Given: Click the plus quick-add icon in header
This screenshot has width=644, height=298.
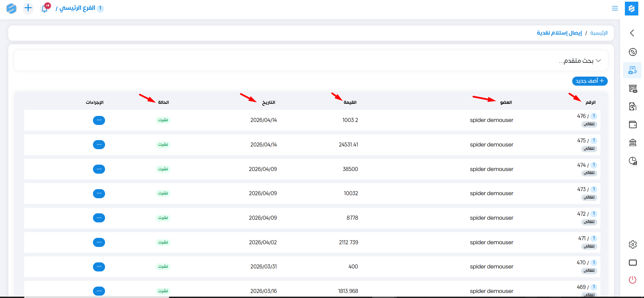Looking at the screenshot, I should (28, 8).
